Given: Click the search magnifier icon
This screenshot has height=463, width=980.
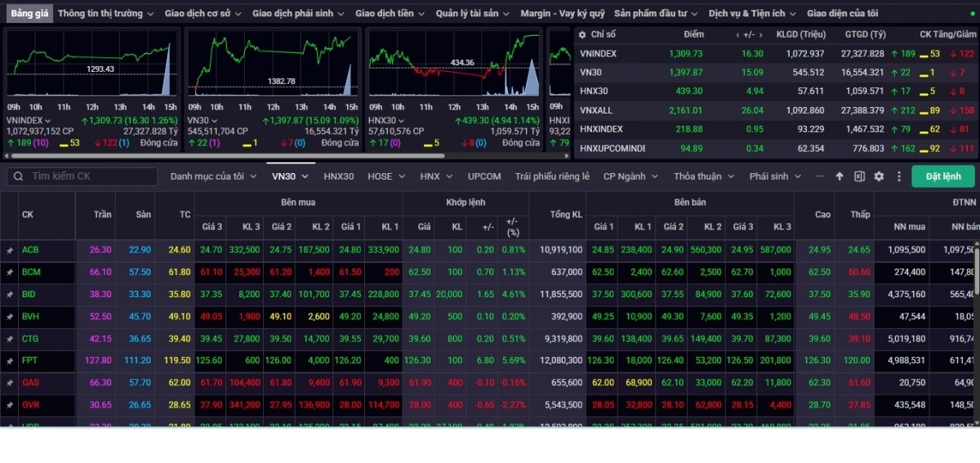Looking at the screenshot, I should coord(18,176).
